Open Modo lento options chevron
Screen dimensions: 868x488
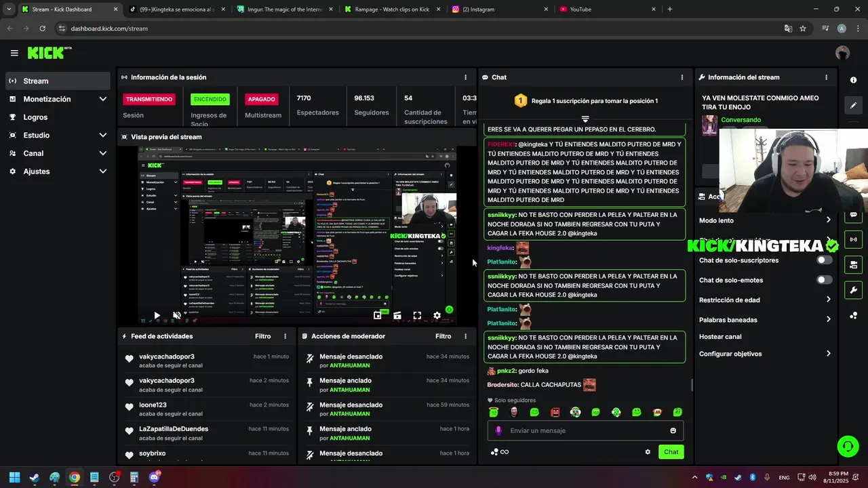coord(828,220)
